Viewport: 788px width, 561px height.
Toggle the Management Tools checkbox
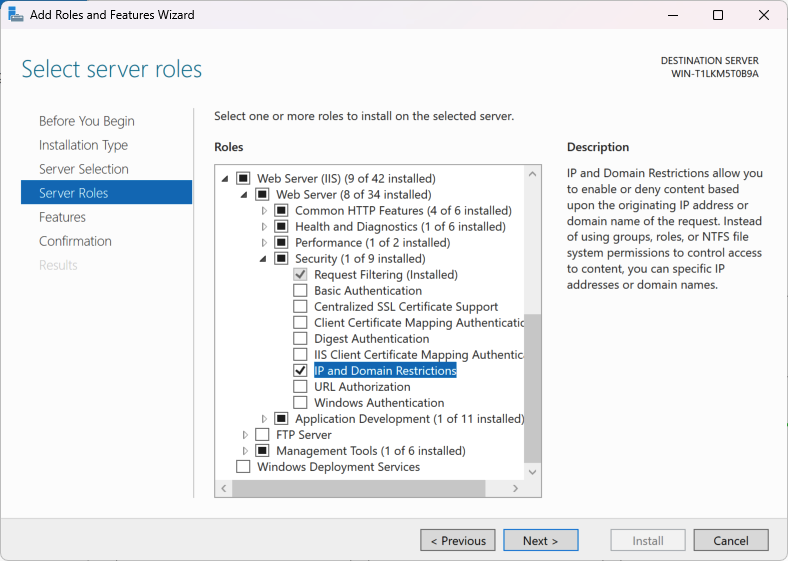262,451
